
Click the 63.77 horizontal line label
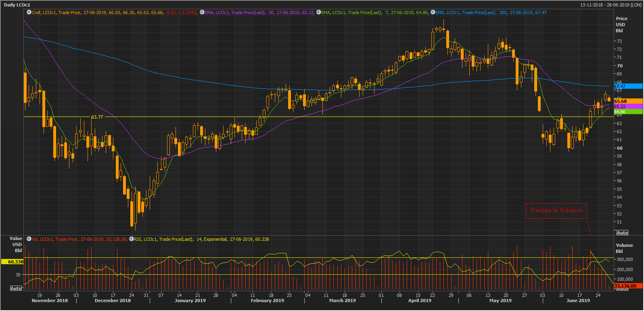[x=97, y=117]
